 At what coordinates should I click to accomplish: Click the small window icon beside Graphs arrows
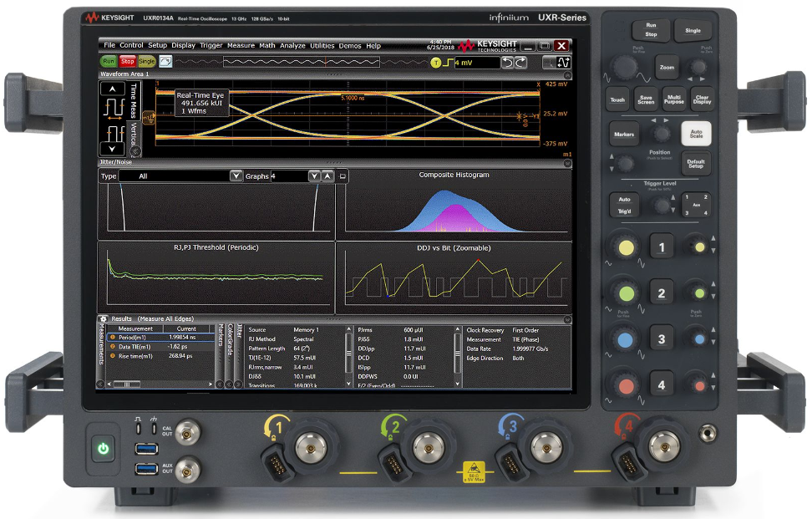click(343, 176)
